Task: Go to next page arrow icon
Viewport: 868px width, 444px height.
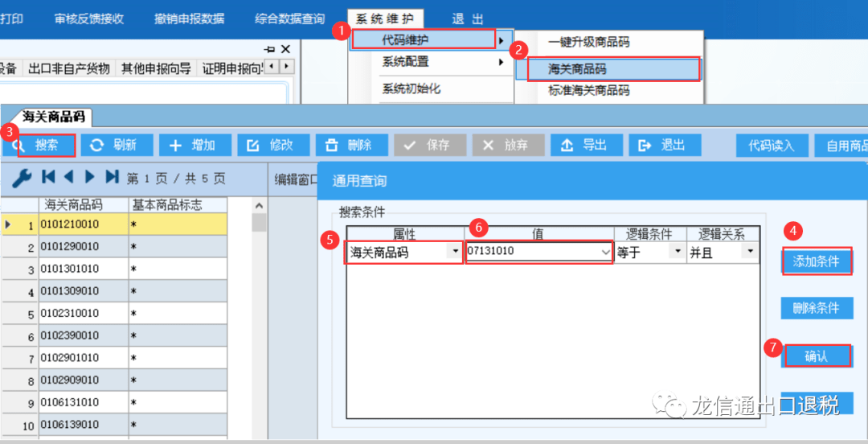Action: tap(90, 177)
